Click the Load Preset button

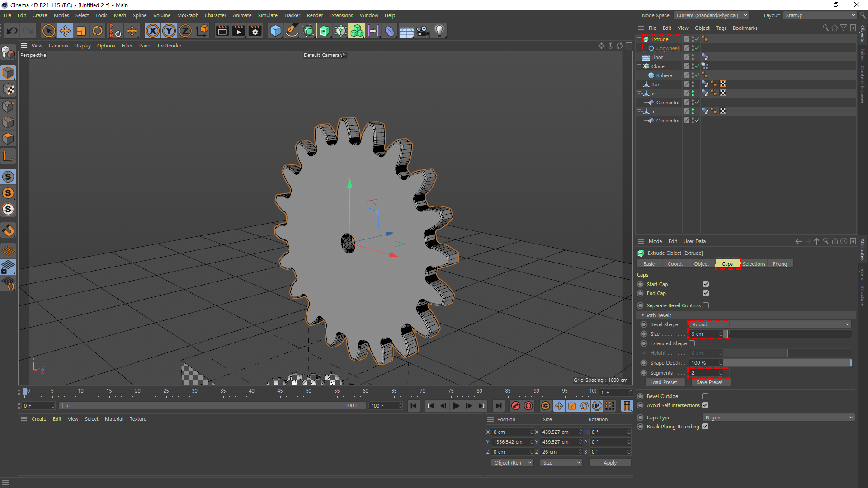pyautogui.click(x=665, y=382)
